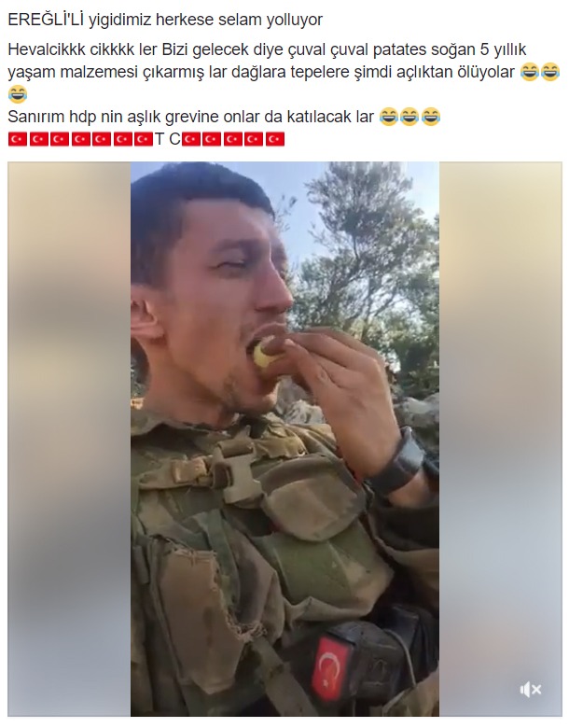Click the first laughing emoji after "ölüyolar"
Image resolution: width=569 pixels, height=728 pixels.
coord(529,72)
